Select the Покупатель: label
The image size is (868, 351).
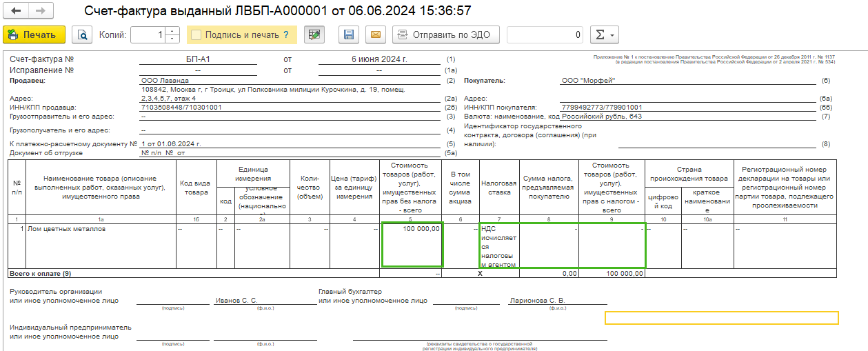[x=484, y=81]
